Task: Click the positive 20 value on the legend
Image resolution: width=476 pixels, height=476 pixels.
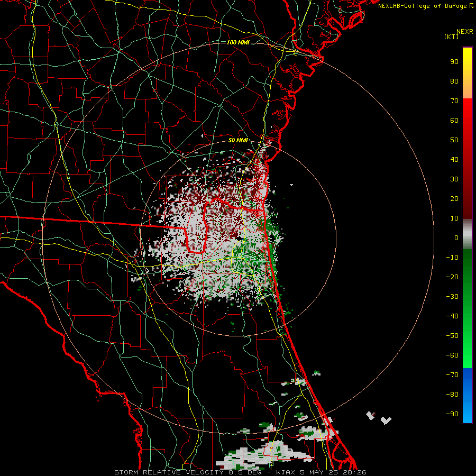Action: (x=454, y=198)
